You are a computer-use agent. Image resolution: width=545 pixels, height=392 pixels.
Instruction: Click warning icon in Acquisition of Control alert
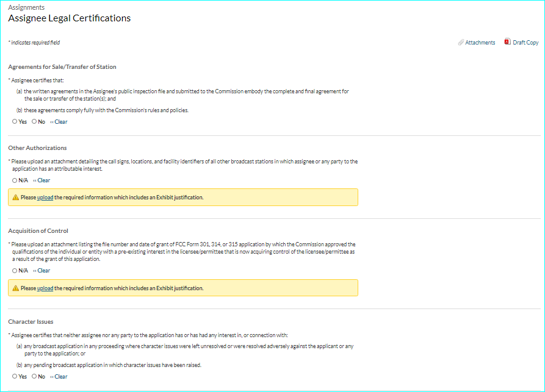tap(16, 288)
